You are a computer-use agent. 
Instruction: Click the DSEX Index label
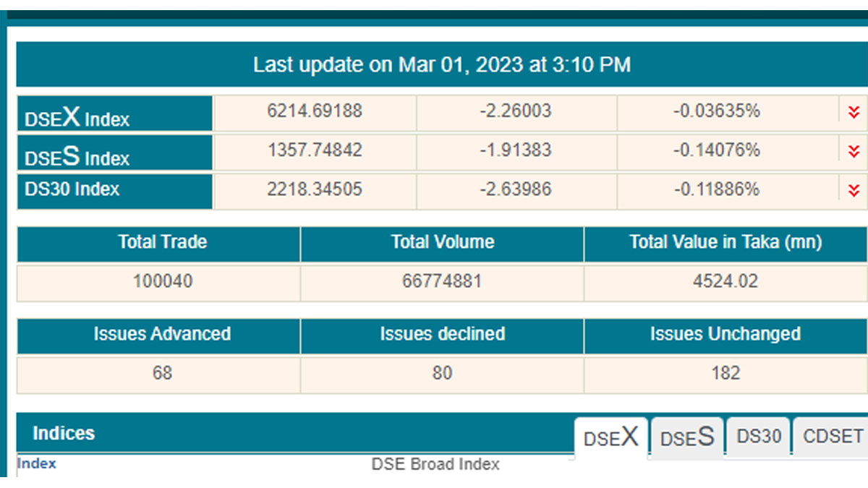pos(77,118)
